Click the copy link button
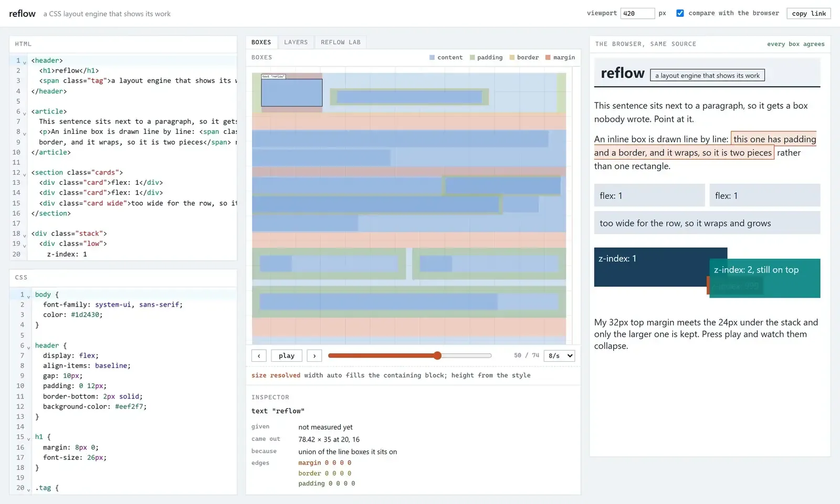The width and height of the screenshot is (840, 504). [808, 13]
